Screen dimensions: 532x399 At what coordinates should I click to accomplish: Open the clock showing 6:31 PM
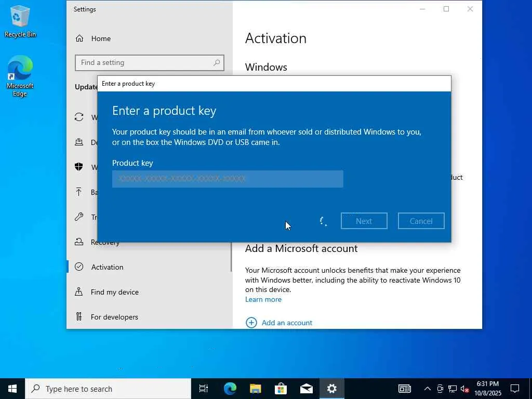[x=487, y=389]
